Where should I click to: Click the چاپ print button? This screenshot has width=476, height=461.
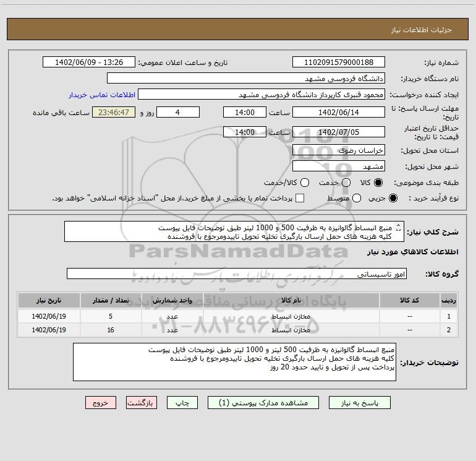coord(182,403)
